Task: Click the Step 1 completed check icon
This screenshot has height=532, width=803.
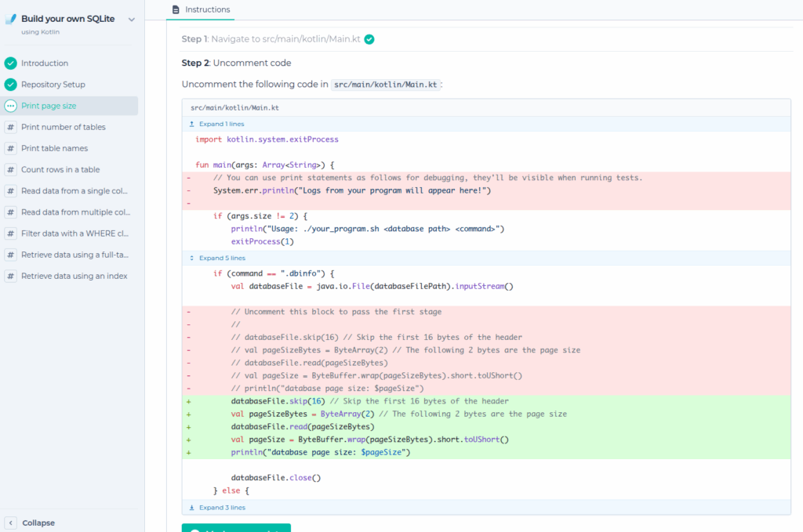Action: point(369,39)
